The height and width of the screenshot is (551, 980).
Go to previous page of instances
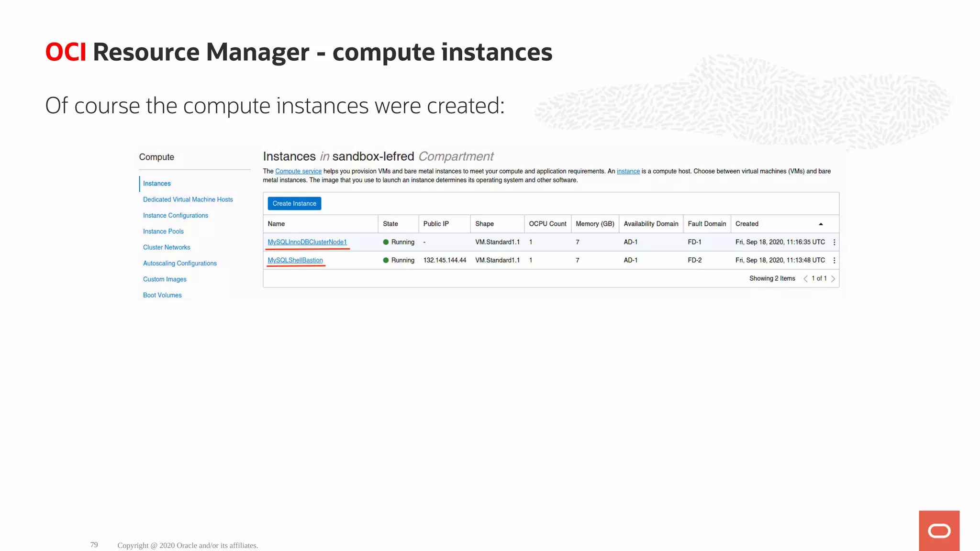[x=805, y=279]
